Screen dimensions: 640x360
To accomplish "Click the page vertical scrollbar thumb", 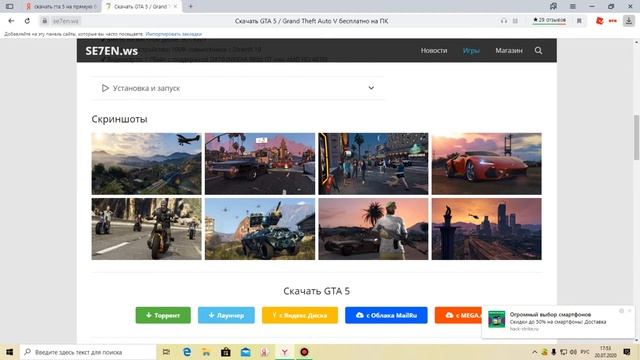I will pos(636,138).
